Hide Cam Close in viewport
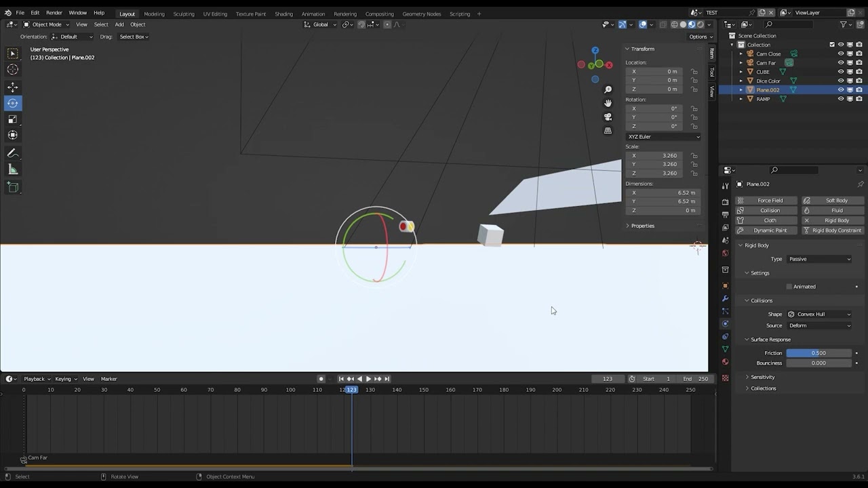The height and width of the screenshot is (488, 868). (x=841, y=54)
